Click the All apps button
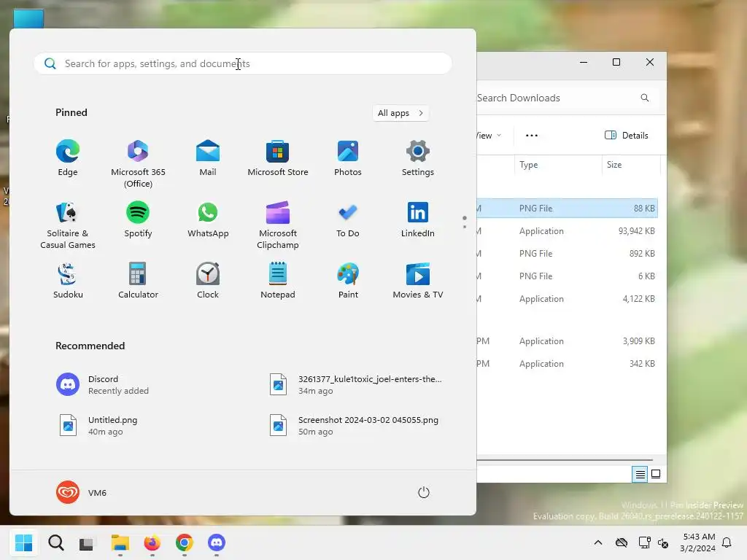This screenshot has width=747, height=560. 400,113
